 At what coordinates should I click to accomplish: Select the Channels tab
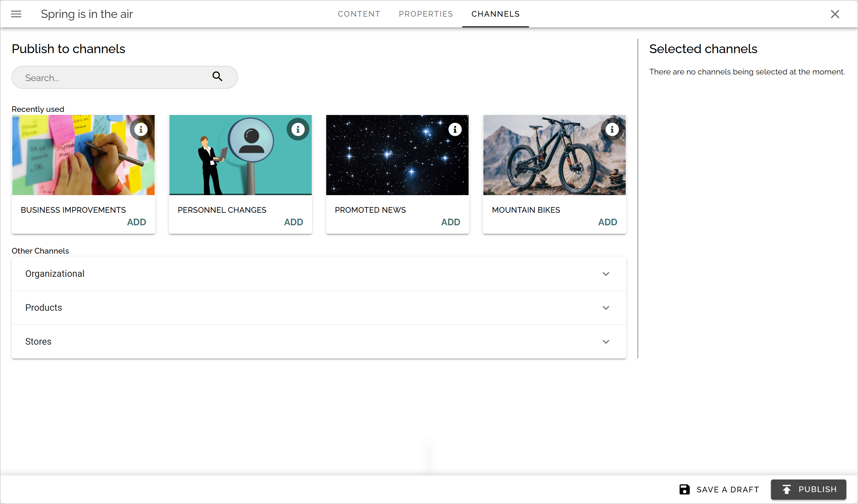(x=495, y=14)
